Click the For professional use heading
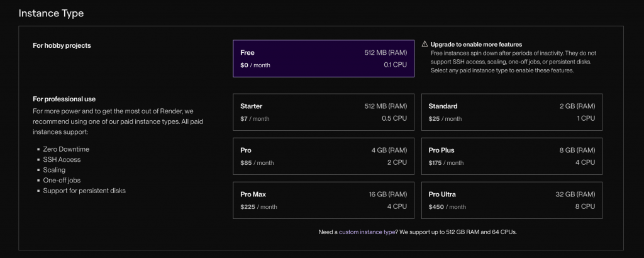 click(x=64, y=99)
